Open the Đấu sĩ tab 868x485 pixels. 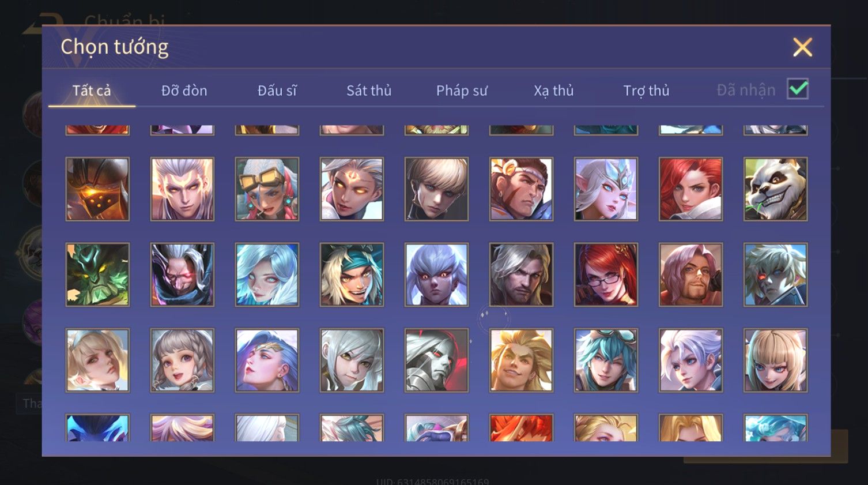(x=277, y=91)
